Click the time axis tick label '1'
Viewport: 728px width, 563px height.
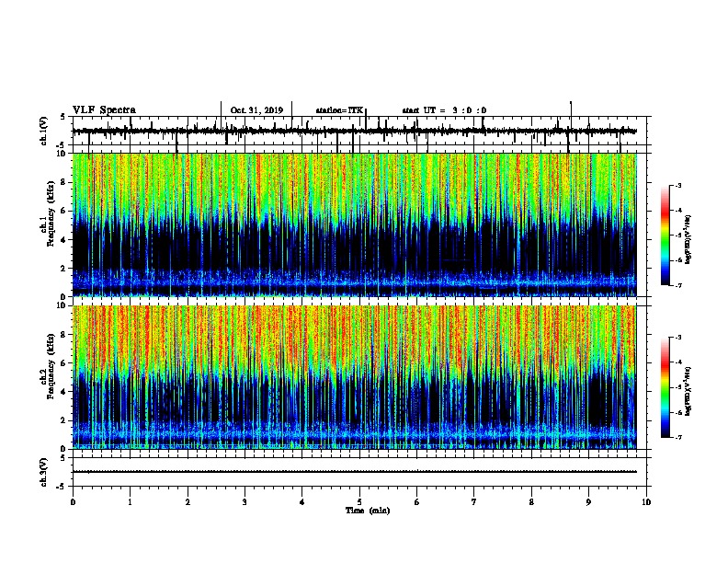(130, 502)
